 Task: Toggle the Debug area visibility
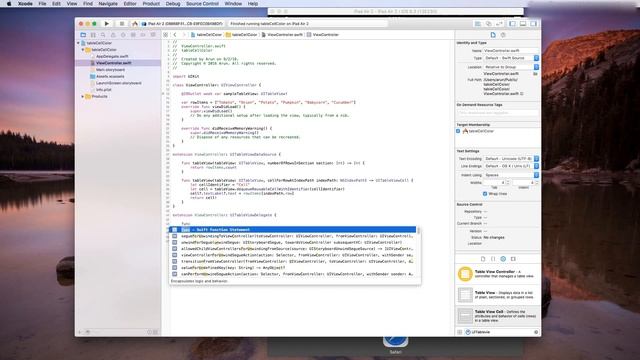pos(523,24)
